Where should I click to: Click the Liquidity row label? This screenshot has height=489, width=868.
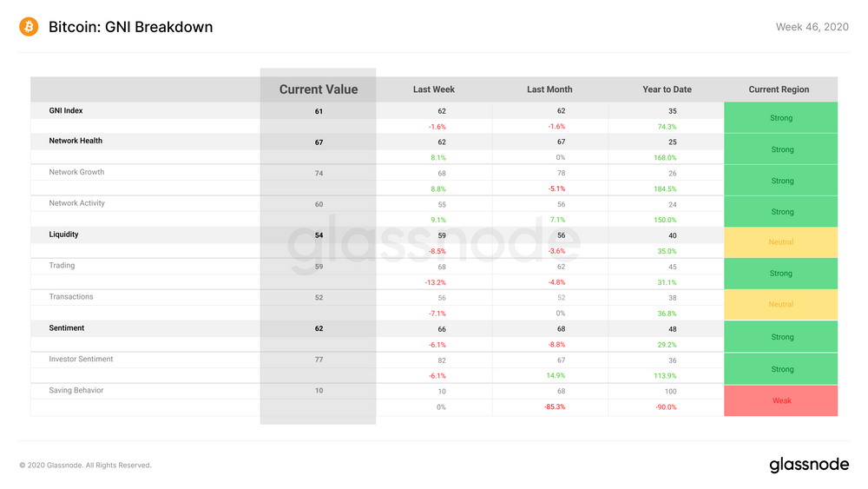pyautogui.click(x=63, y=235)
